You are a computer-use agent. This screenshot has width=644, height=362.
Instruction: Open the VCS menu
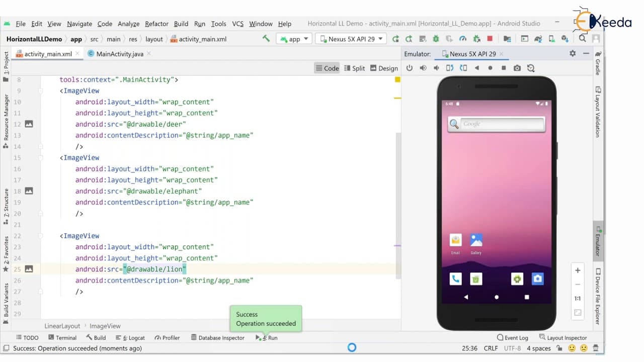coord(238,24)
